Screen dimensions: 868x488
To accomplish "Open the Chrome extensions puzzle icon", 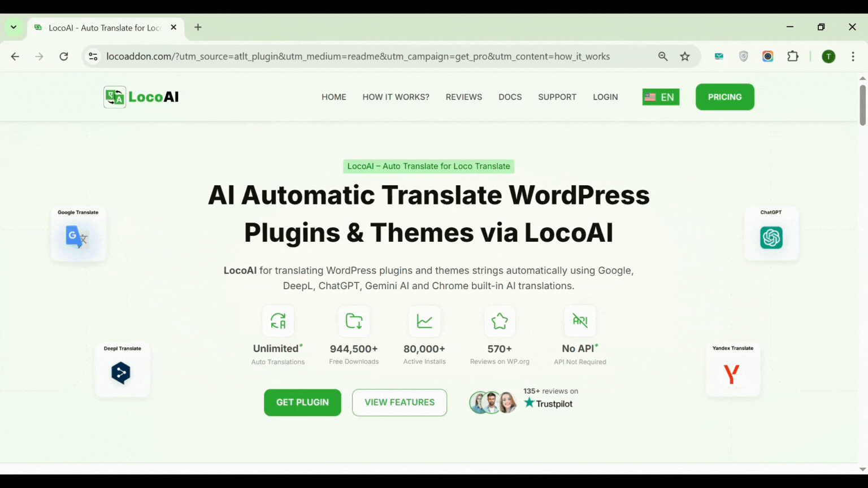I will pos(793,56).
